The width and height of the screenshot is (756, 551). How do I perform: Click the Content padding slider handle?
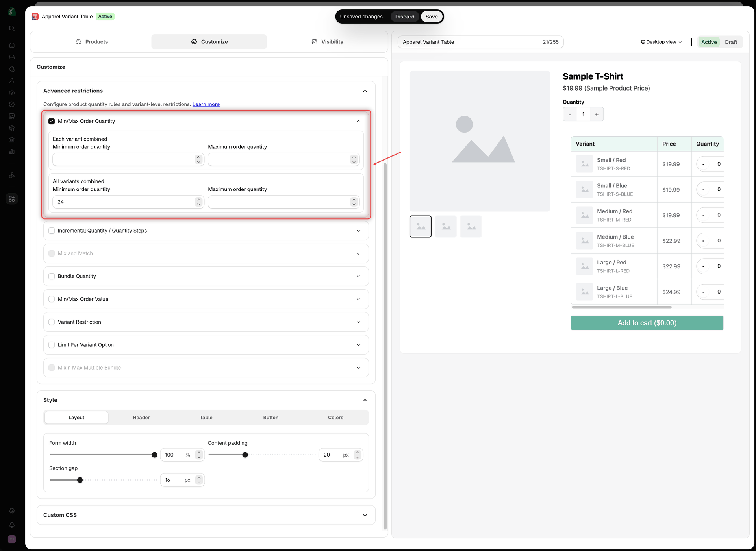pos(245,455)
